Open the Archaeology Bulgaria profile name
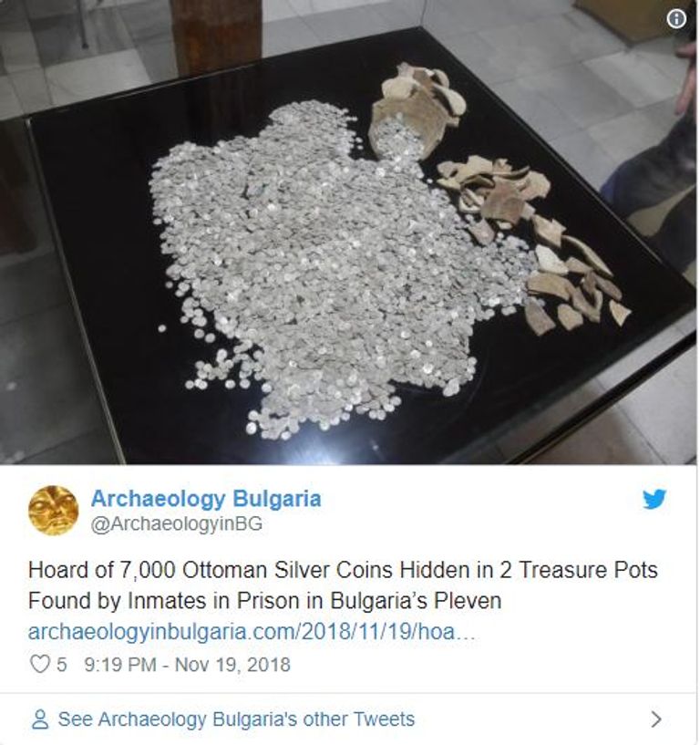This screenshot has height=745, width=700. pyautogui.click(x=206, y=500)
